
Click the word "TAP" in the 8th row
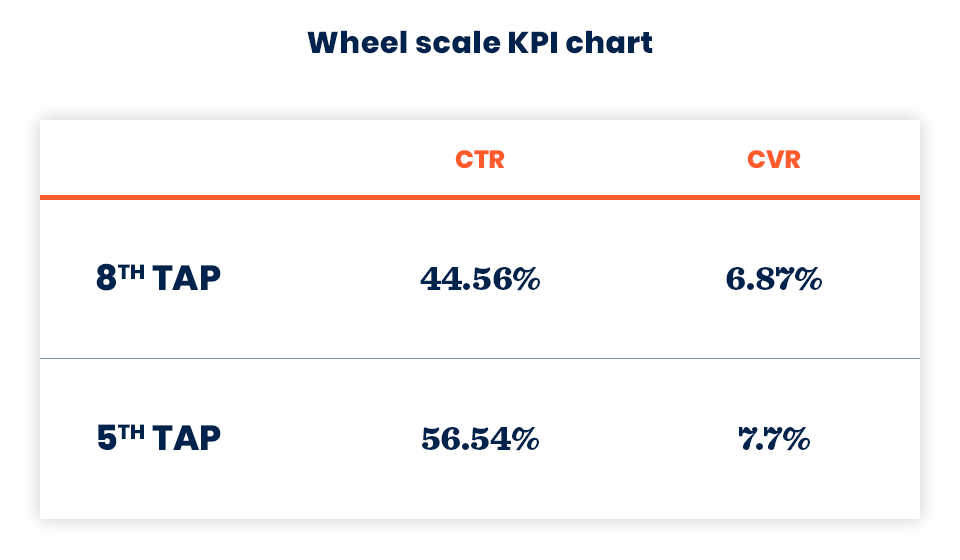(x=187, y=279)
